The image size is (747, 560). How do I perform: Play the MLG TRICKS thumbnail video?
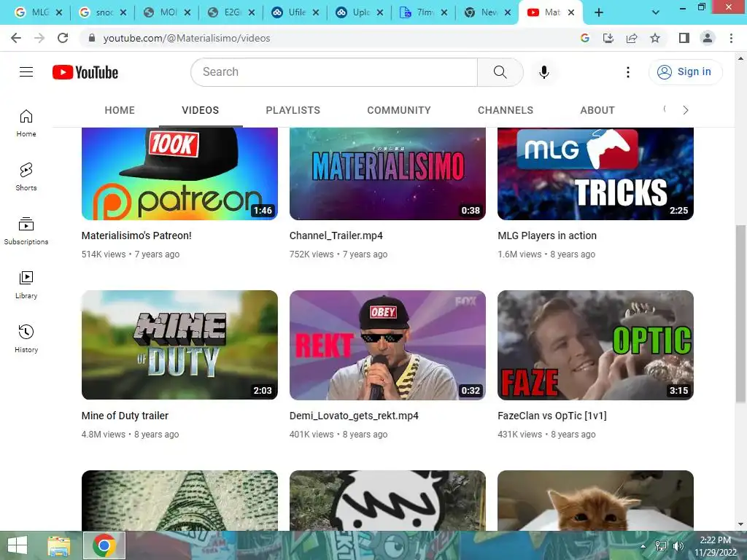(x=595, y=174)
